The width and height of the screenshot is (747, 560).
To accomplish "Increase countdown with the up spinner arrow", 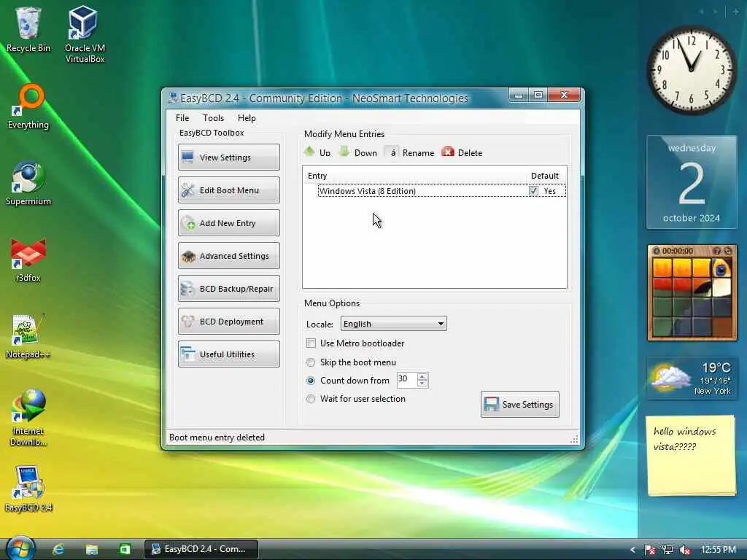I will tap(422, 376).
